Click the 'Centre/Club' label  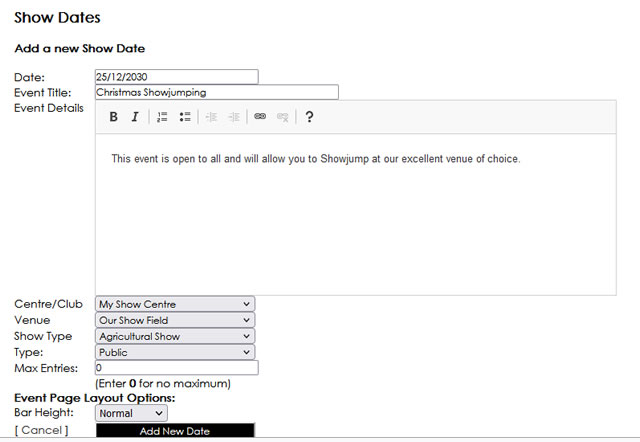coord(48,304)
